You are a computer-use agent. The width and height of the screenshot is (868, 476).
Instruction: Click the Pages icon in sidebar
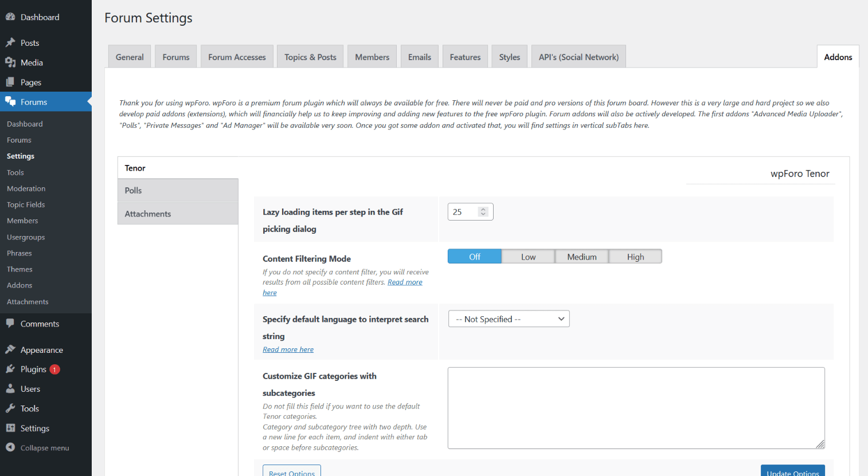click(10, 82)
